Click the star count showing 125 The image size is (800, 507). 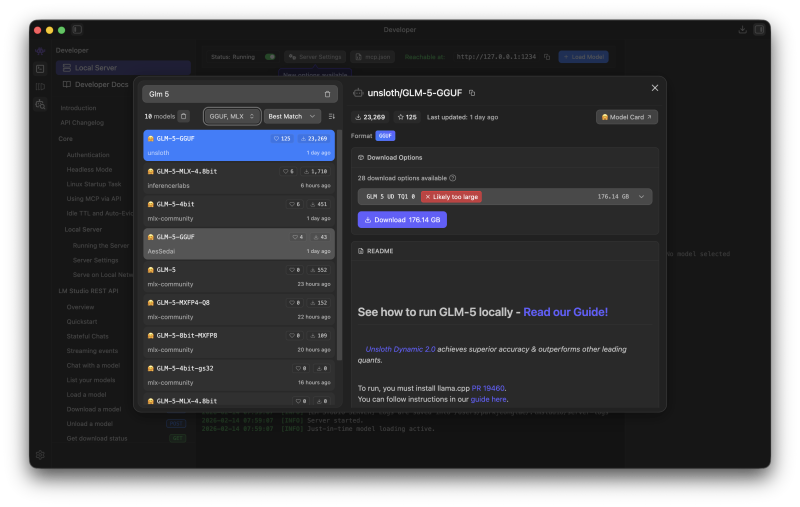coord(407,117)
